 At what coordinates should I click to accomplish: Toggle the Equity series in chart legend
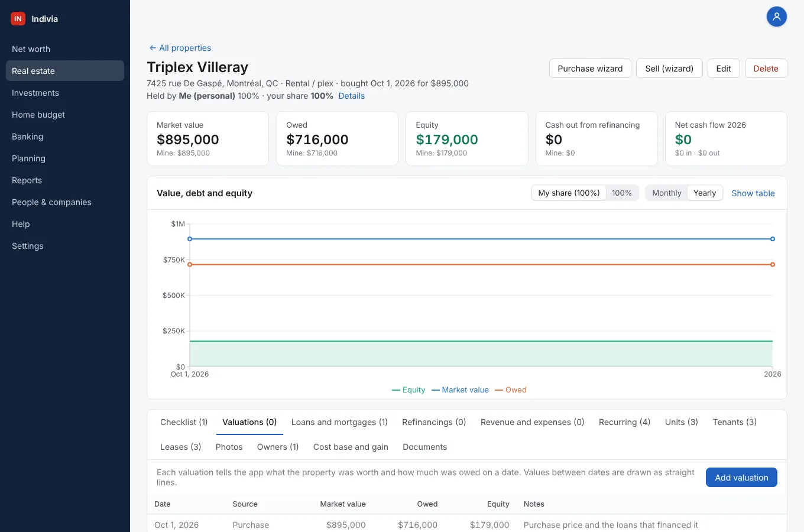pyautogui.click(x=409, y=390)
